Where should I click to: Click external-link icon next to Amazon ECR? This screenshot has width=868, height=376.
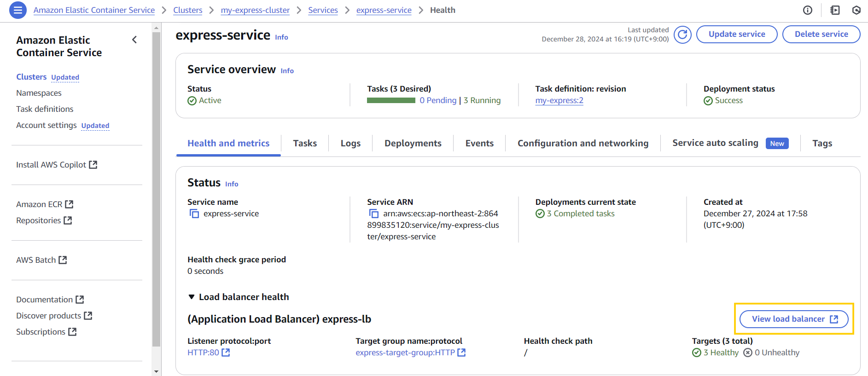69,204
